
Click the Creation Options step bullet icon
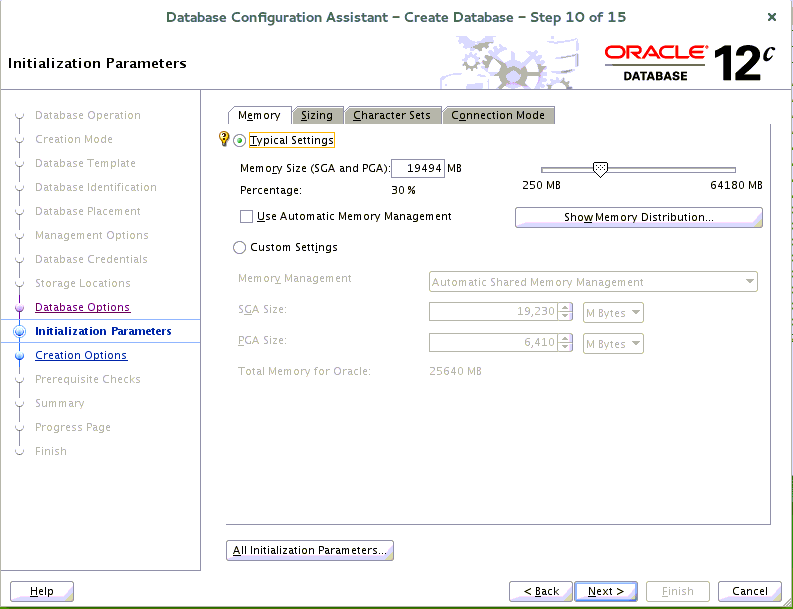pos(18,356)
